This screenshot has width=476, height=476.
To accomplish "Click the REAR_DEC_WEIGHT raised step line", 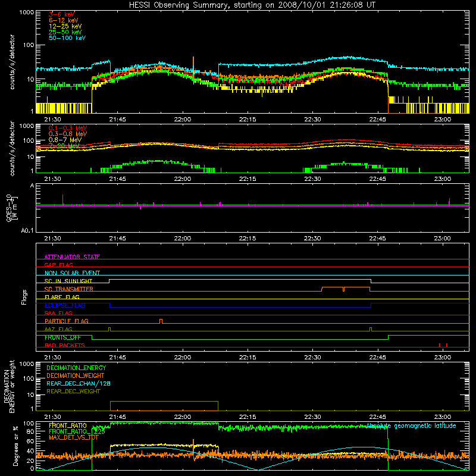I will coord(164,402).
